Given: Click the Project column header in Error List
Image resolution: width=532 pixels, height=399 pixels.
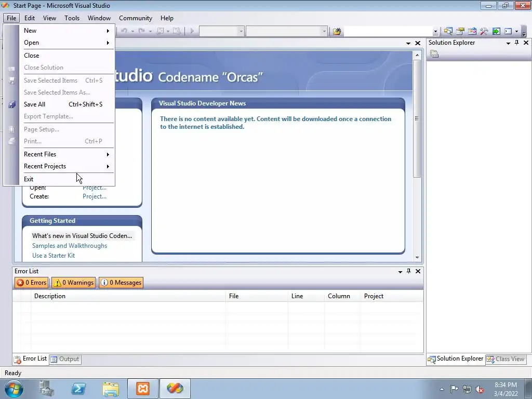Looking at the screenshot, I should pos(392,296).
